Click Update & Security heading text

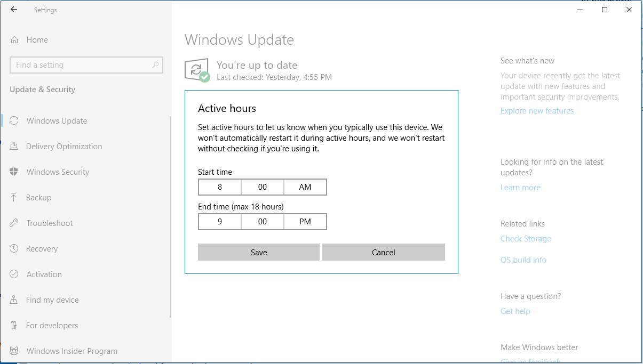tap(43, 90)
